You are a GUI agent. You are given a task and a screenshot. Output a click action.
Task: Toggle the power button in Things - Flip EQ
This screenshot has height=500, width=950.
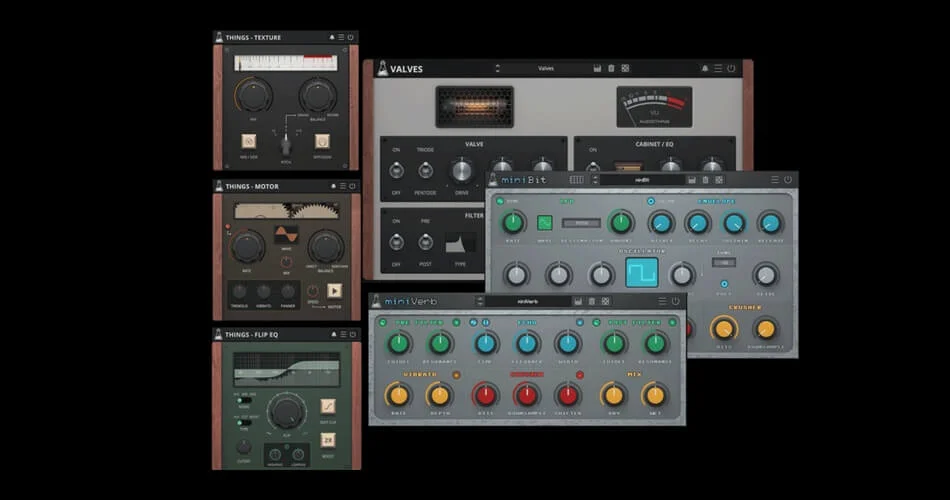(353, 335)
